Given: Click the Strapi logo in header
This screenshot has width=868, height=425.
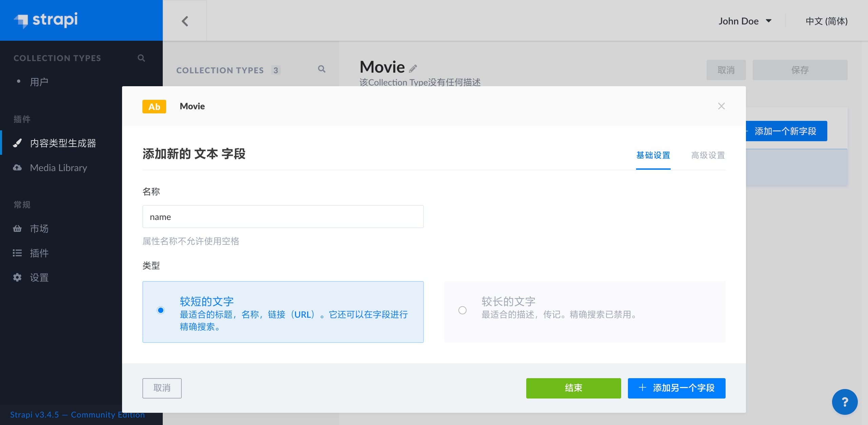Looking at the screenshot, I should pyautogui.click(x=46, y=20).
